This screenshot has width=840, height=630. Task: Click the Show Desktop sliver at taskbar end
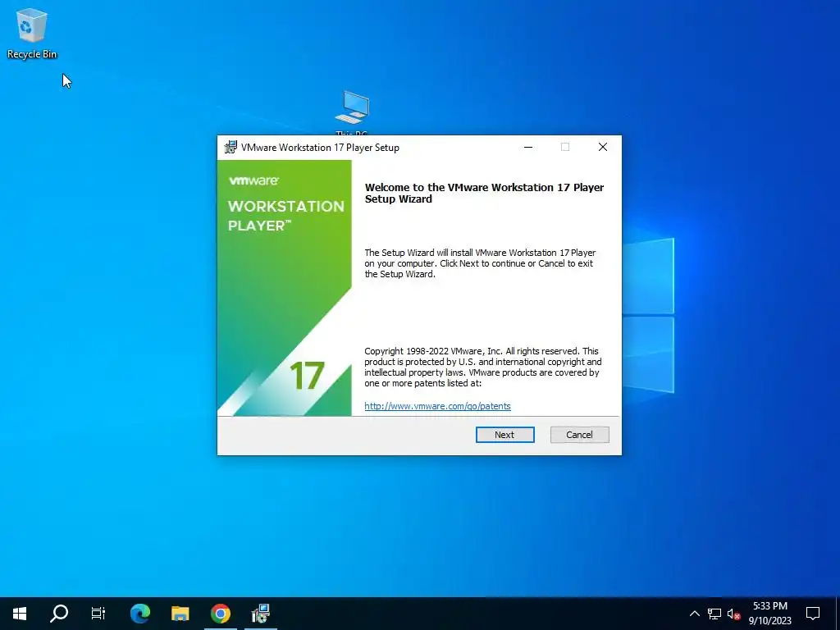click(x=838, y=614)
